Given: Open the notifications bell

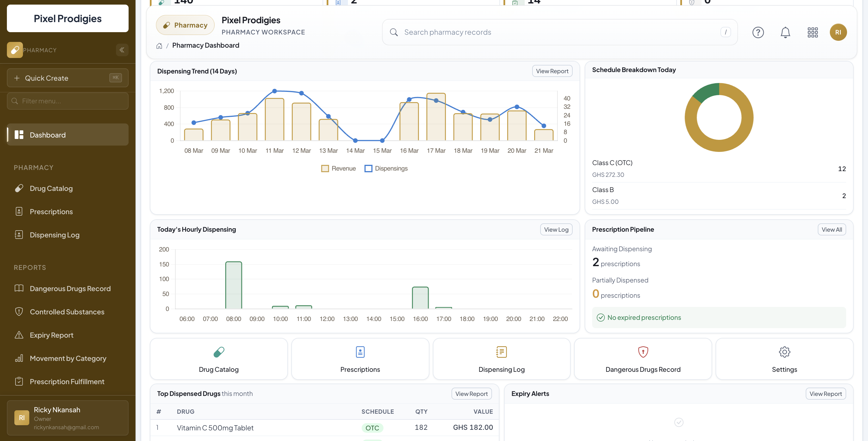Looking at the screenshot, I should 785,32.
